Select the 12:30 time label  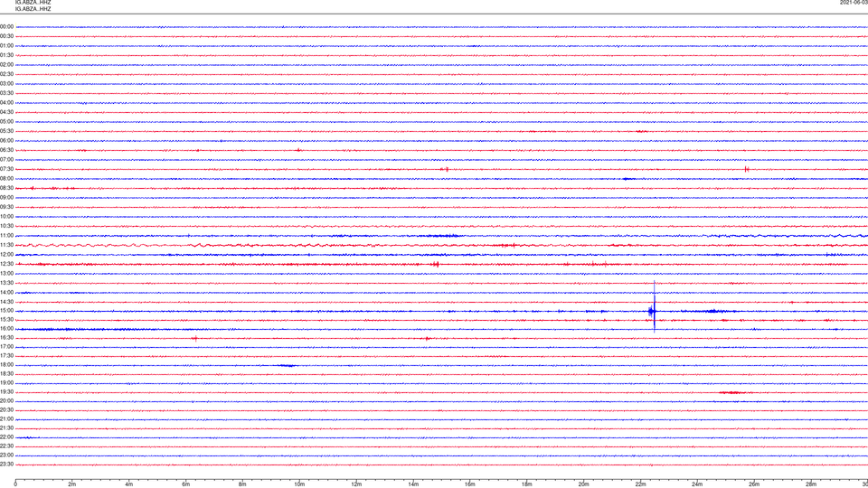coord(6,264)
